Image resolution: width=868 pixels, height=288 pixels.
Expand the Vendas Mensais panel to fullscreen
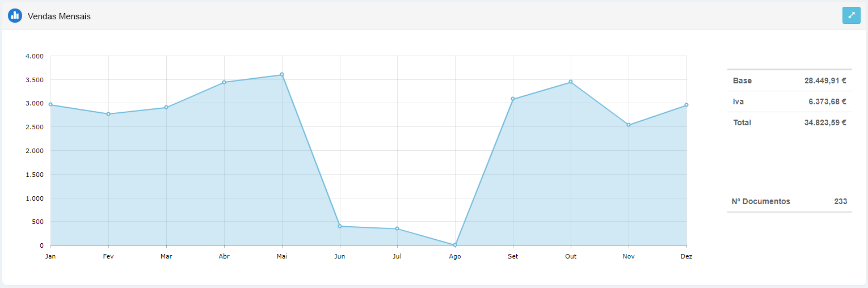(x=851, y=16)
